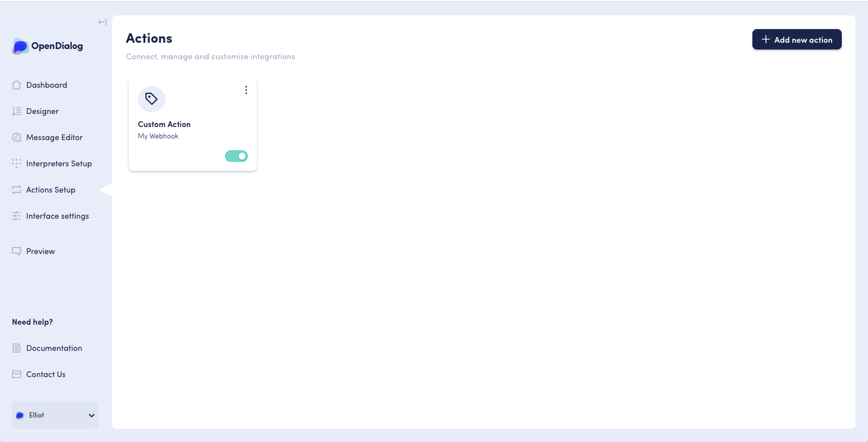Click the OpenDialog brand name

[57, 46]
